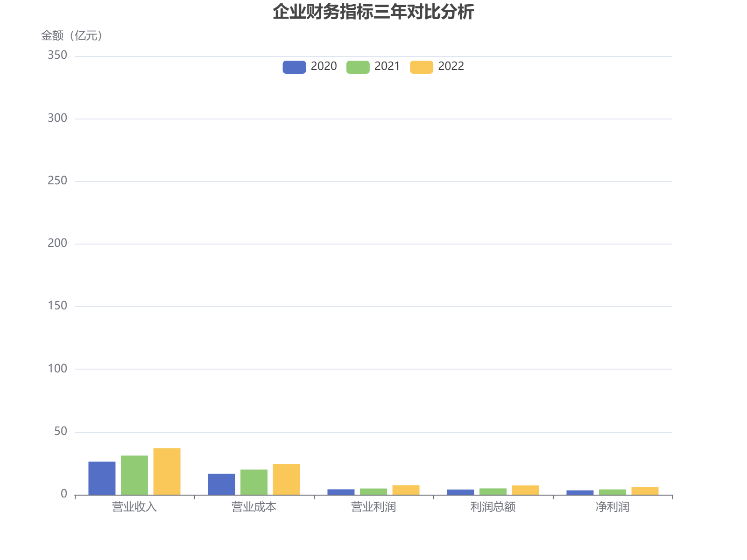Click the 营业成本 x-axis category label
This screenshot has width=747, height=560.
254,507
